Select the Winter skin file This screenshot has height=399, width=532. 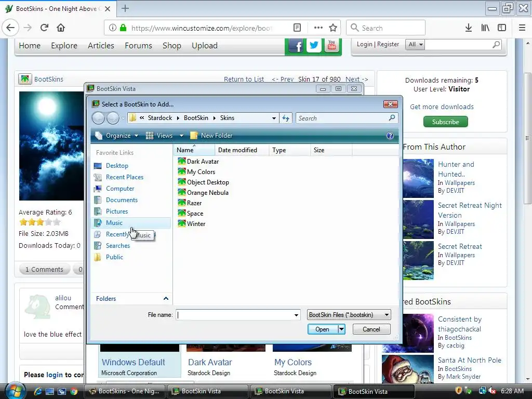coord(192,224)
